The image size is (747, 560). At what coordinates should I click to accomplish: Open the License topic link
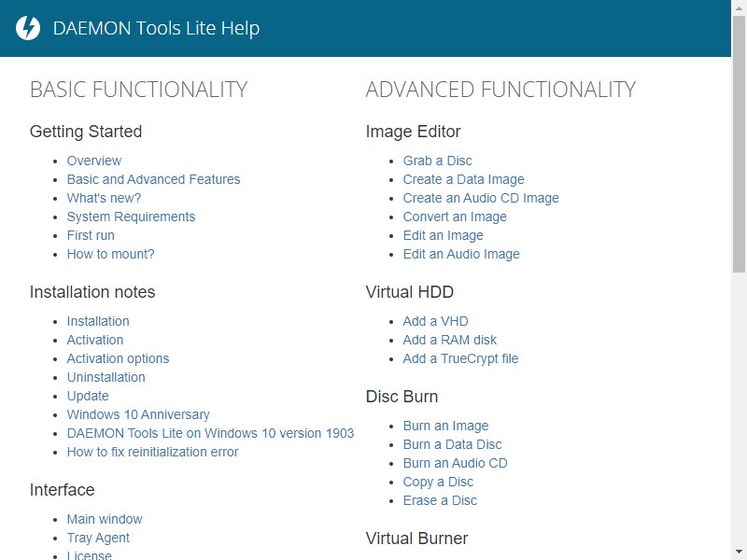click(89, 555)
